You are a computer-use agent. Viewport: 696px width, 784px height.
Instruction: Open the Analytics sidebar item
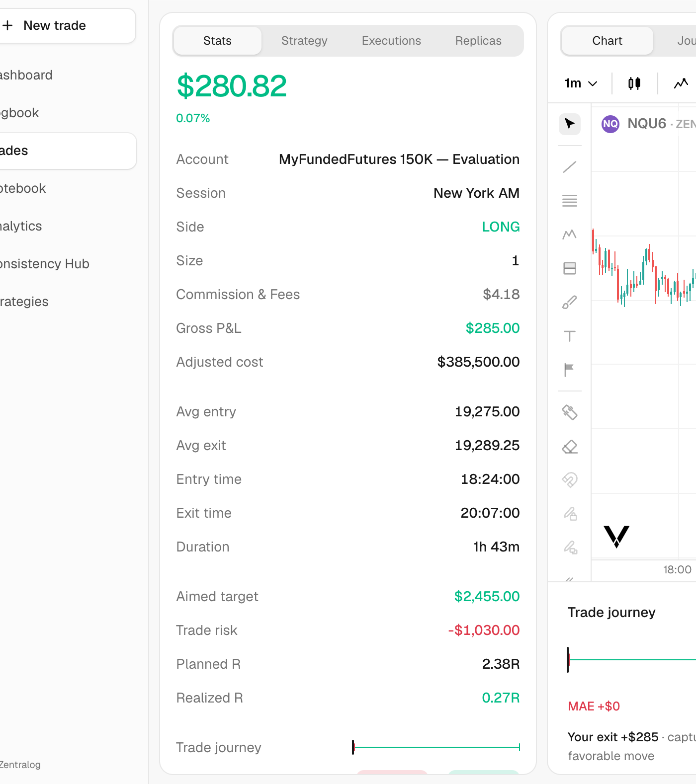[21, 226]
